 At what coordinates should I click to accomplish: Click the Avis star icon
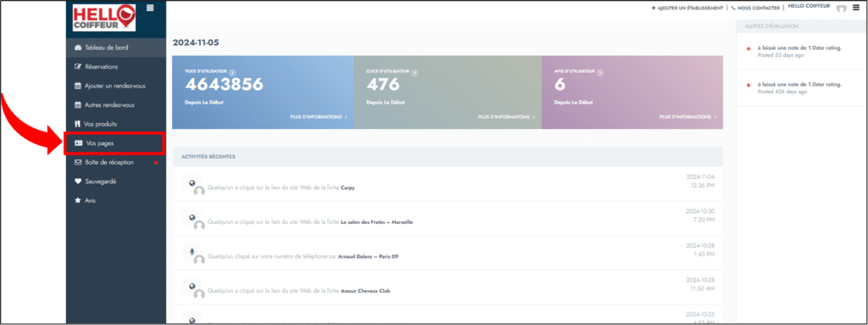[77, 201]
